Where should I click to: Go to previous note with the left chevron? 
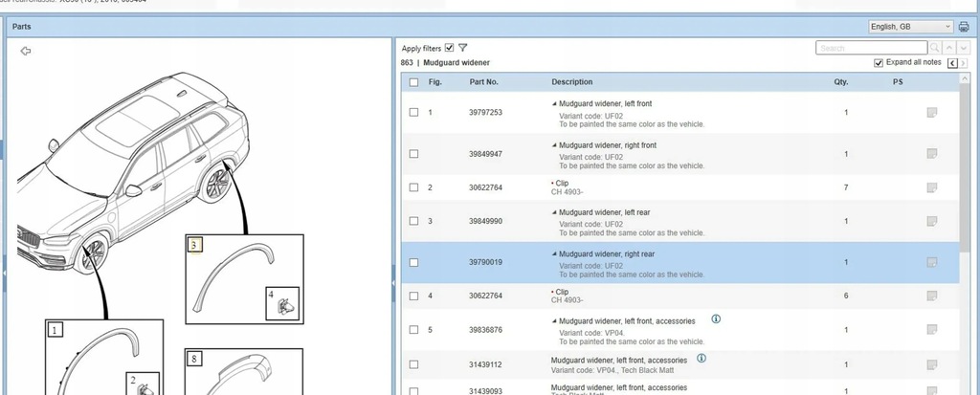point(952,63)
